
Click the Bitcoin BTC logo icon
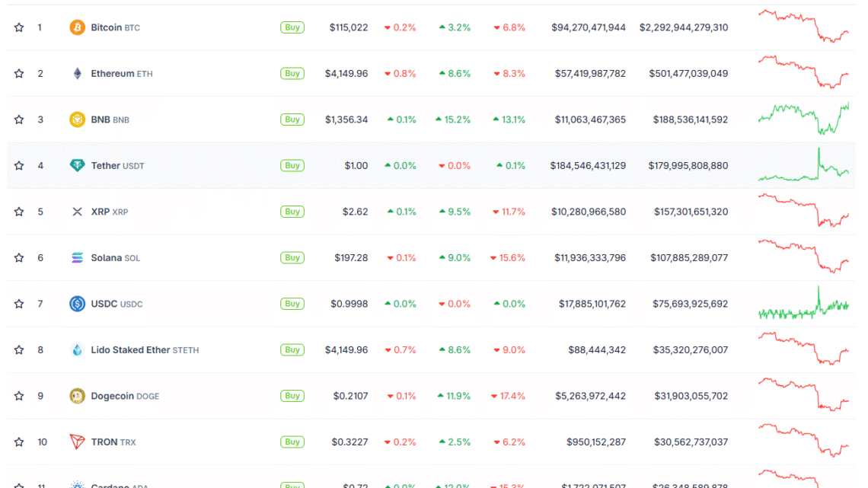(x=75, y=27)
